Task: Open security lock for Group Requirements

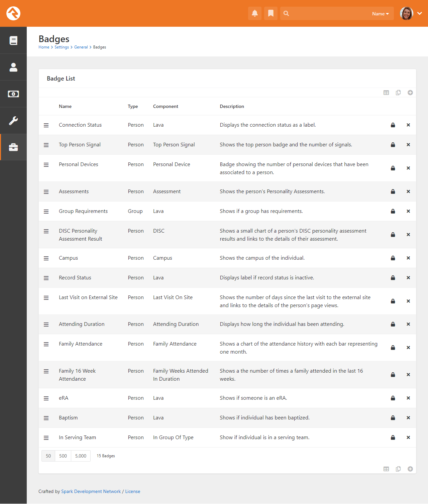Action: [393, 211]
